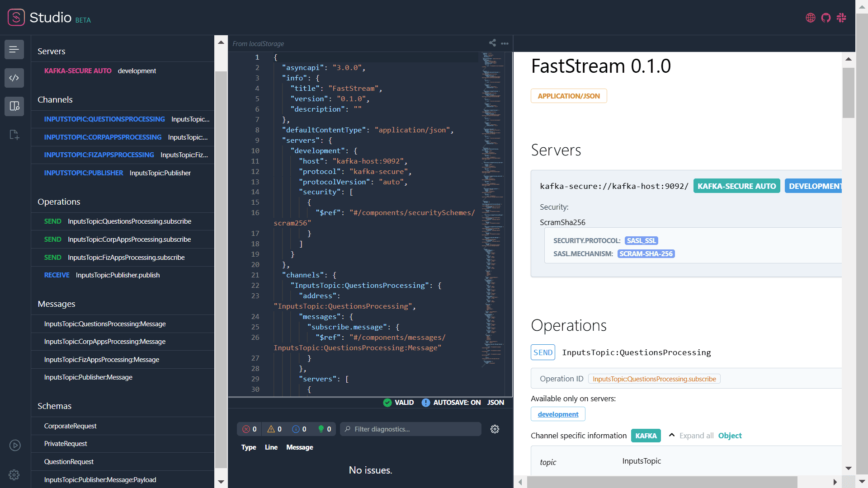Click navigation panel scroll-down arrow
The image size is (868, 488).
click(221, 482)
